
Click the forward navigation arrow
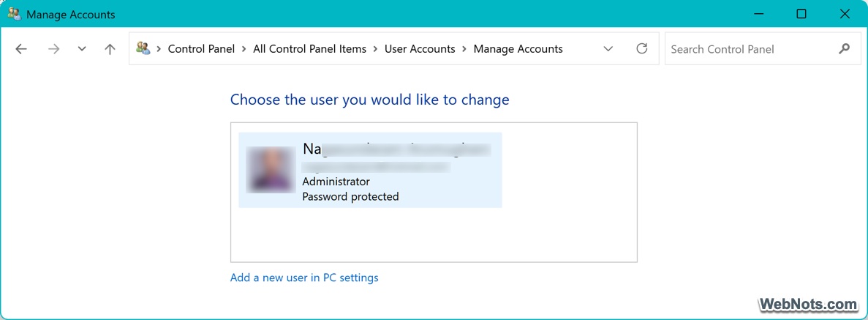[53, 49]
